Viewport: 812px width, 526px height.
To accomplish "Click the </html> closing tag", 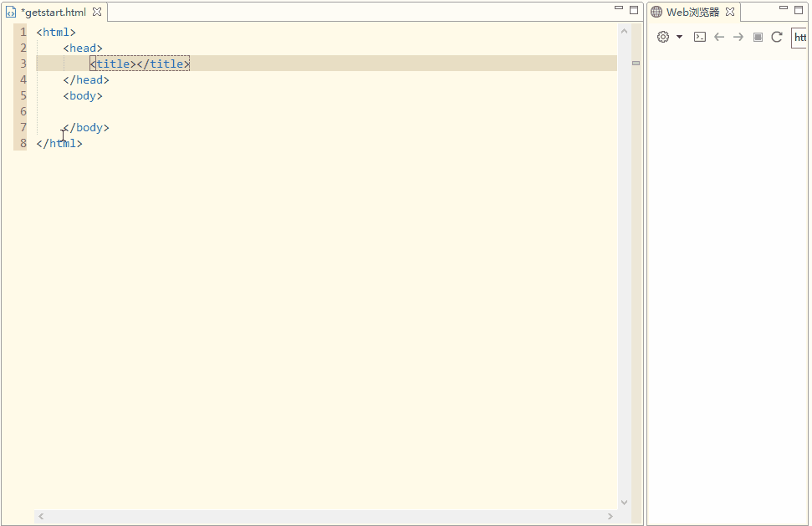I will click(59, 143).
